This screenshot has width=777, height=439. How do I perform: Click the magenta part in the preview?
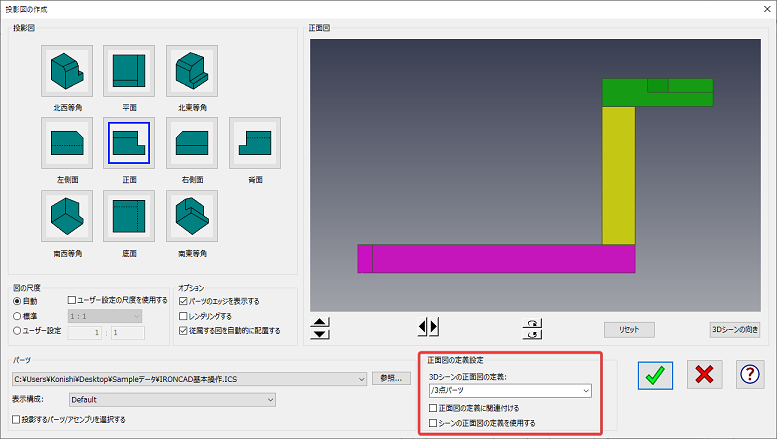tap(497, 259)
